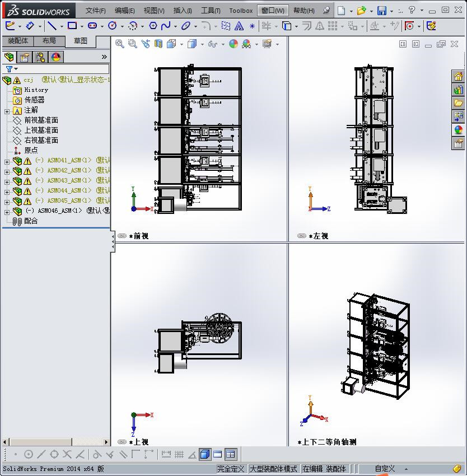Select the 配合 mates folder
The height and width of the screenshot is (476, 467).
[x=26, y=221]
